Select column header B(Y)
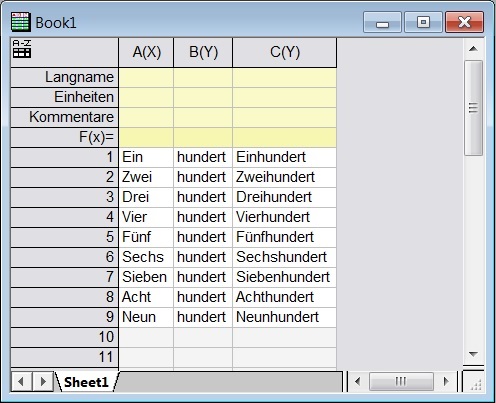This screenshot has height=403, width=496. [x=203, y=52]
